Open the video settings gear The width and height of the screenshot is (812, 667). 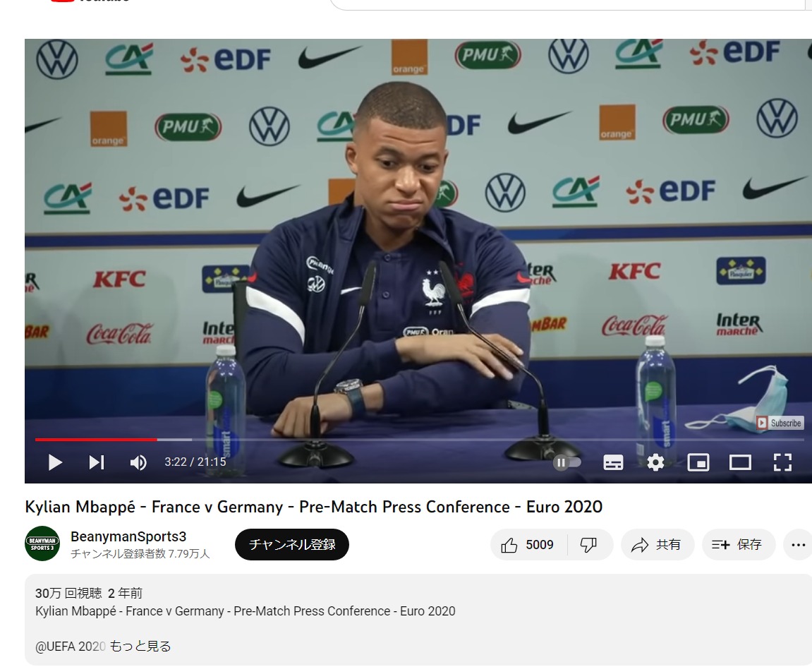pyautogui.click(x=655, y=462)
